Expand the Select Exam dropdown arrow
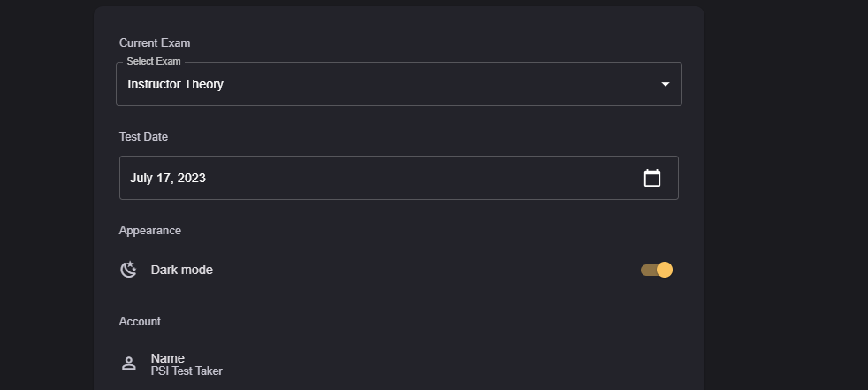The width and height of the screenshot is (868, 390). point(666,85)
